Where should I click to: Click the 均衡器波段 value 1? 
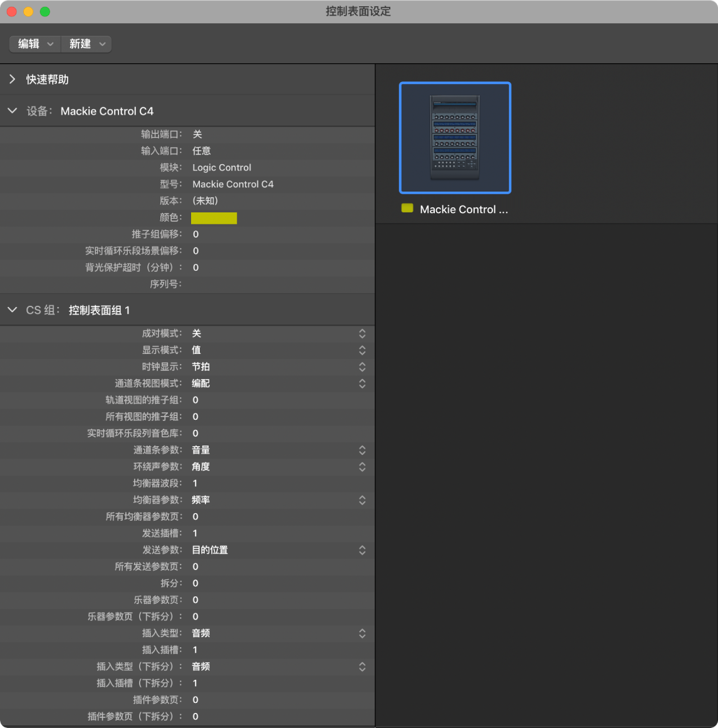pos(195,483)
